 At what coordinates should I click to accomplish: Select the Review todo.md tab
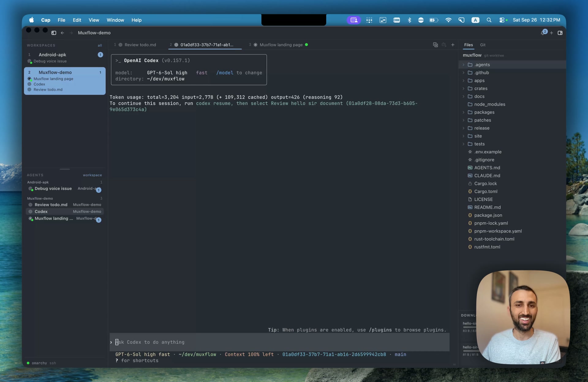click(137, 45)
